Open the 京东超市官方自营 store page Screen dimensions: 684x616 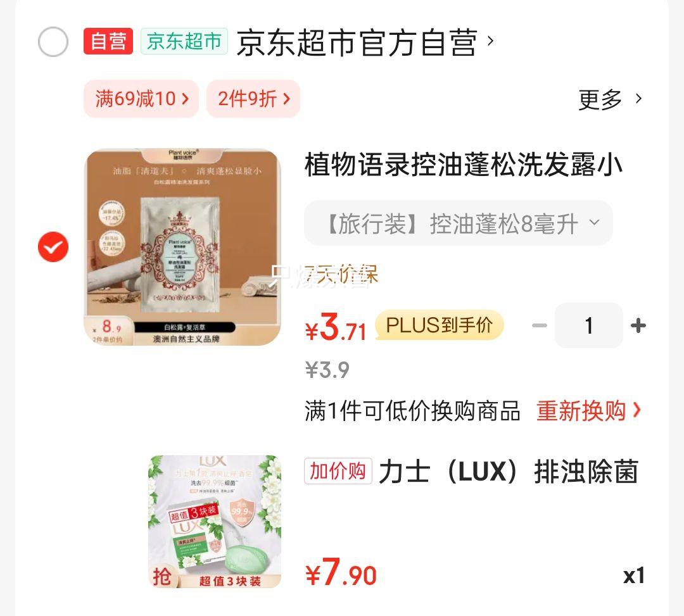[x=365, y=42]
